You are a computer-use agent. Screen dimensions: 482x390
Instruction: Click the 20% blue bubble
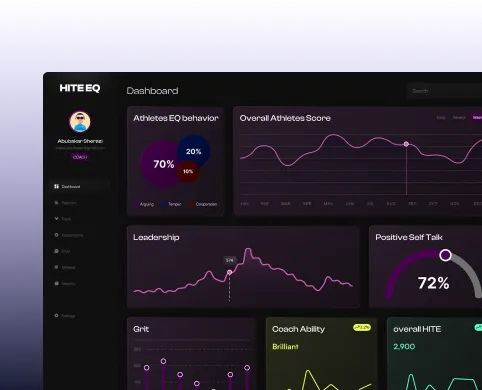pos(193,151)
